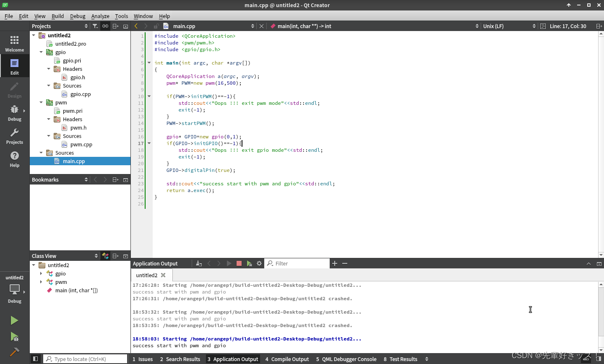Run the project with green arrow
Image resolution: width=604 pixels, height=364 pixels.
(x=14, y=320)
